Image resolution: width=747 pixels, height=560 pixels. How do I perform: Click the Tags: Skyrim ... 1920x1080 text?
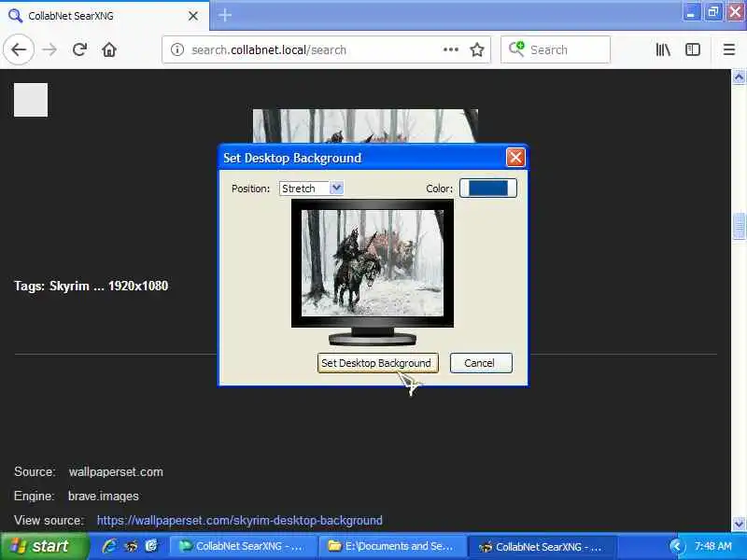click(x=91, y=286)
